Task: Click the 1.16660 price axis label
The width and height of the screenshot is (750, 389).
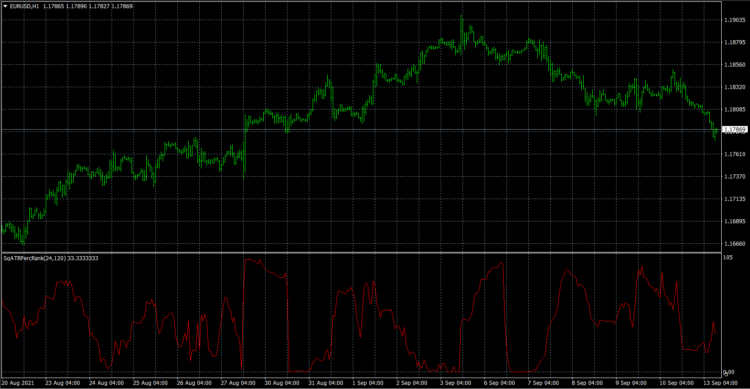Action: coord(734,244)
